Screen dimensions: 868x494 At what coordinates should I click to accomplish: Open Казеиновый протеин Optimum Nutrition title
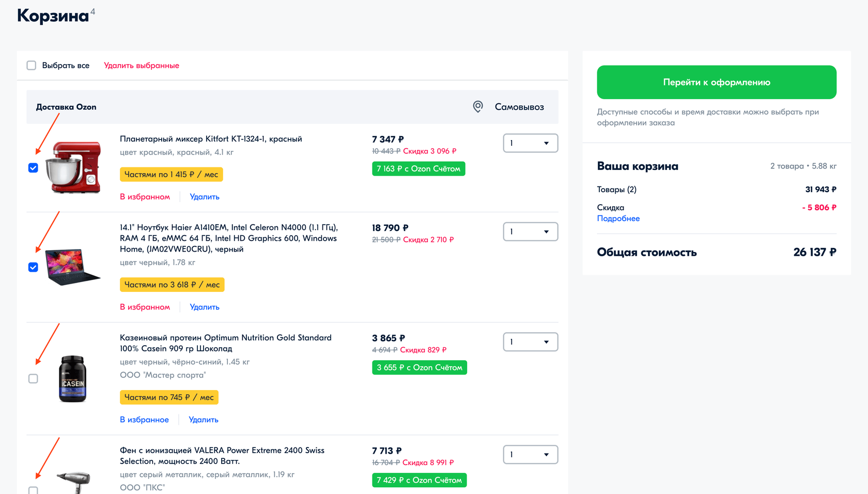click(226, 343)
